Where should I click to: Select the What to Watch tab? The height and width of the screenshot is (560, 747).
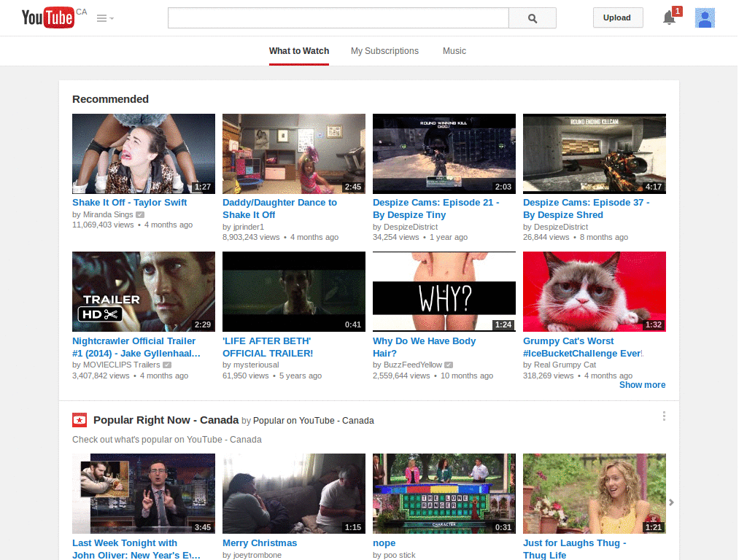(298, 51)
